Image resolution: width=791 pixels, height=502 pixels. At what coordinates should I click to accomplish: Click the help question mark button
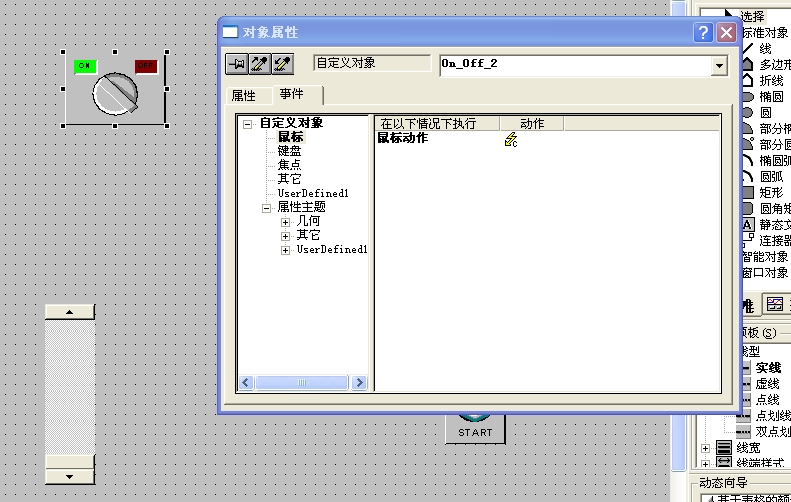coord(703,33)
